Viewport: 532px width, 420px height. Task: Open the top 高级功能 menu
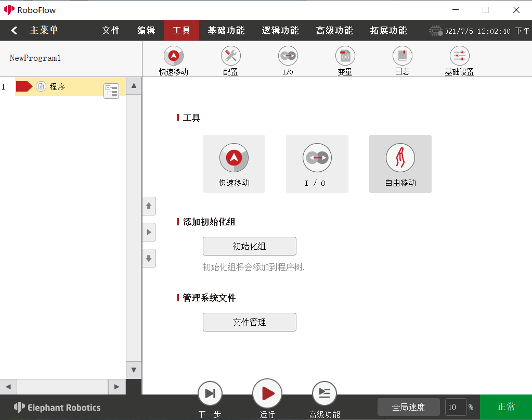334,31
